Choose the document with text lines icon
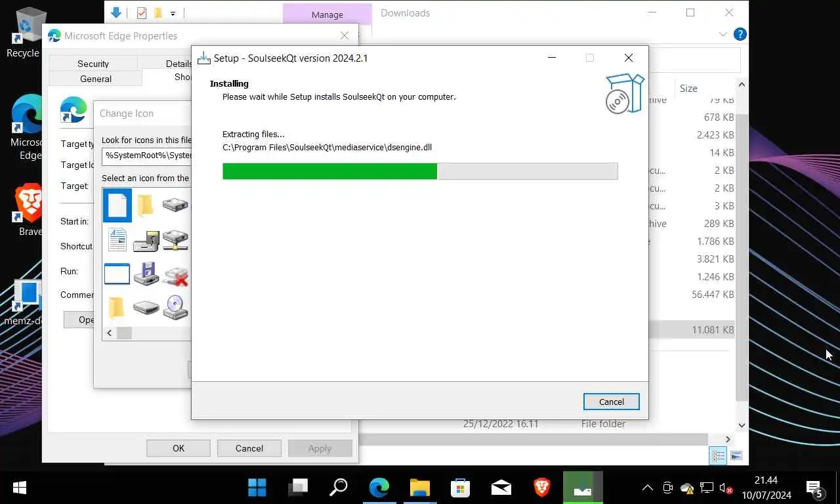The height and width of the screenshot is (504, 840). [x=117, y=240]
